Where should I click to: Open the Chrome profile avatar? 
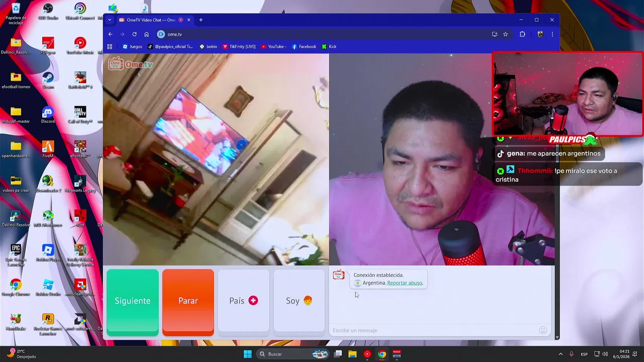pos(540,34)
